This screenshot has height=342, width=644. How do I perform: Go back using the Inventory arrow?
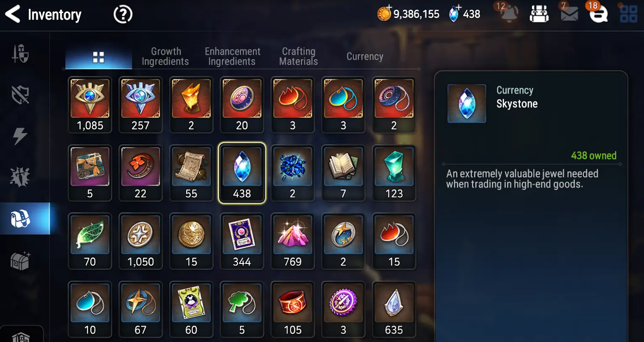(x=13, y=14)
